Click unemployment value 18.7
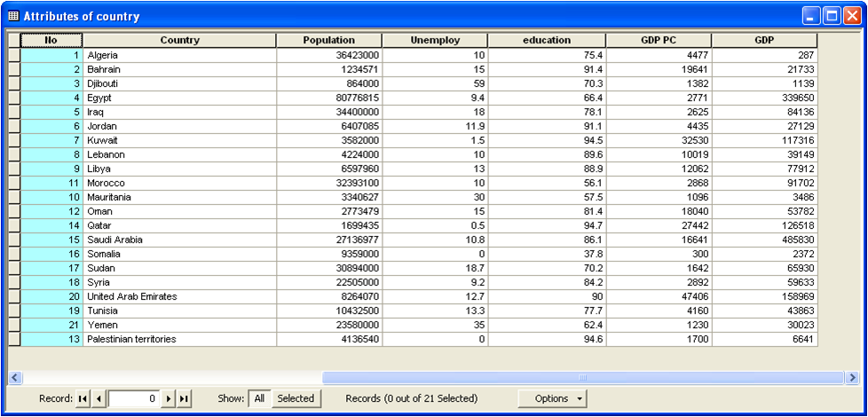Viewport: 868px width, 417px height. [435, 268]
